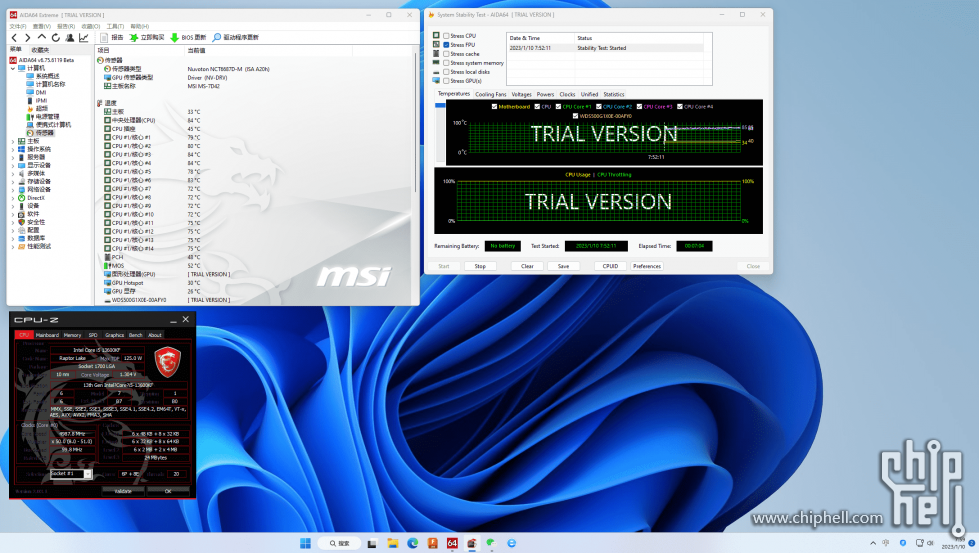Image resolution: width=979 pixels, height=553 pixels.
Task: Click the Report (报告) toolbar button
Action: (112, 37)
